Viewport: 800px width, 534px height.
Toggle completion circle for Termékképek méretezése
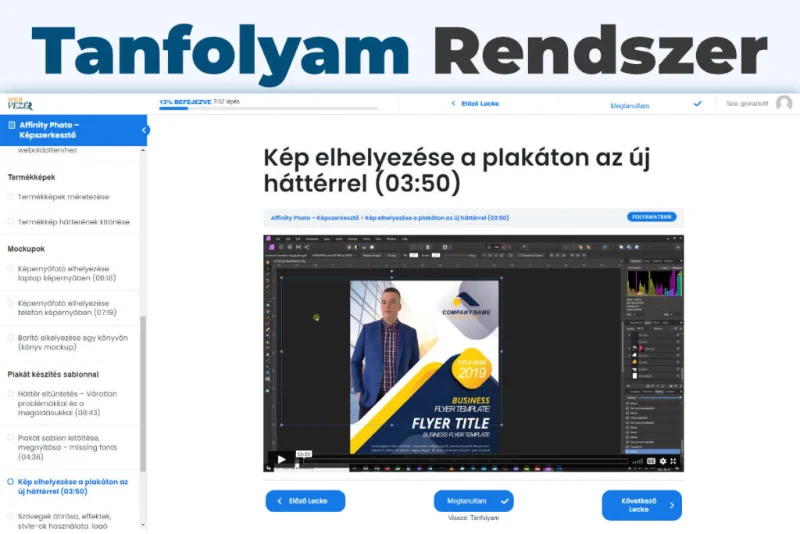(11, 197)
